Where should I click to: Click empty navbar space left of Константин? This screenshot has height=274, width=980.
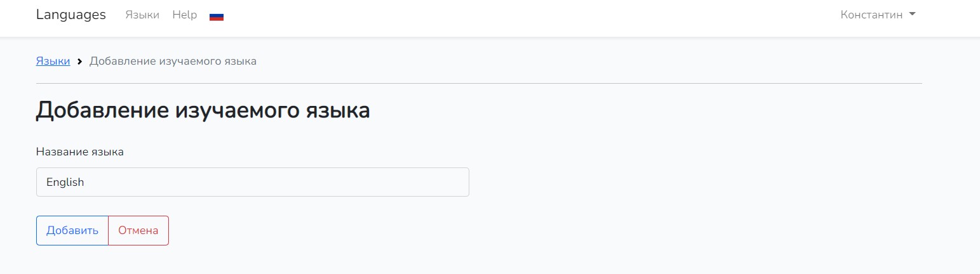click(x=540, y=16)
